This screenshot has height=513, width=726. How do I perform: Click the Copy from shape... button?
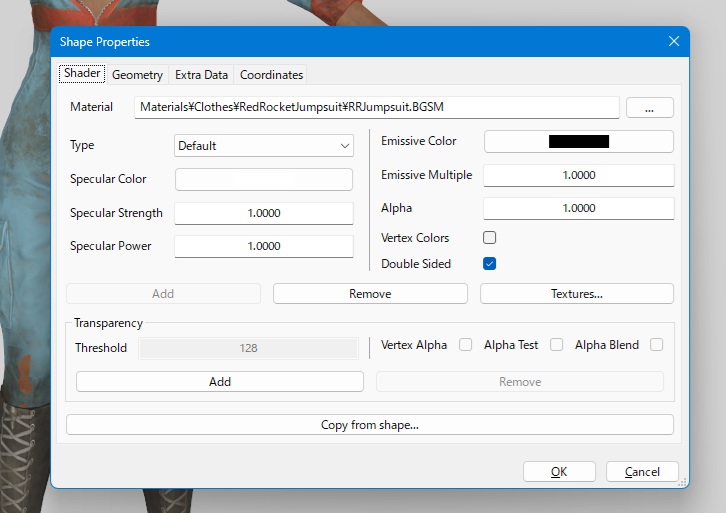point(369,425)
